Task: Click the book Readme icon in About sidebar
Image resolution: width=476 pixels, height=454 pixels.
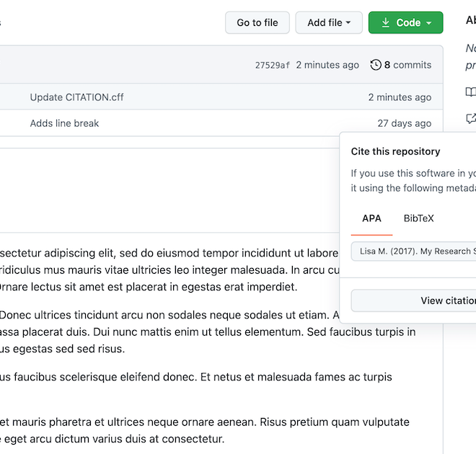Action: click(x=471, y=92)
